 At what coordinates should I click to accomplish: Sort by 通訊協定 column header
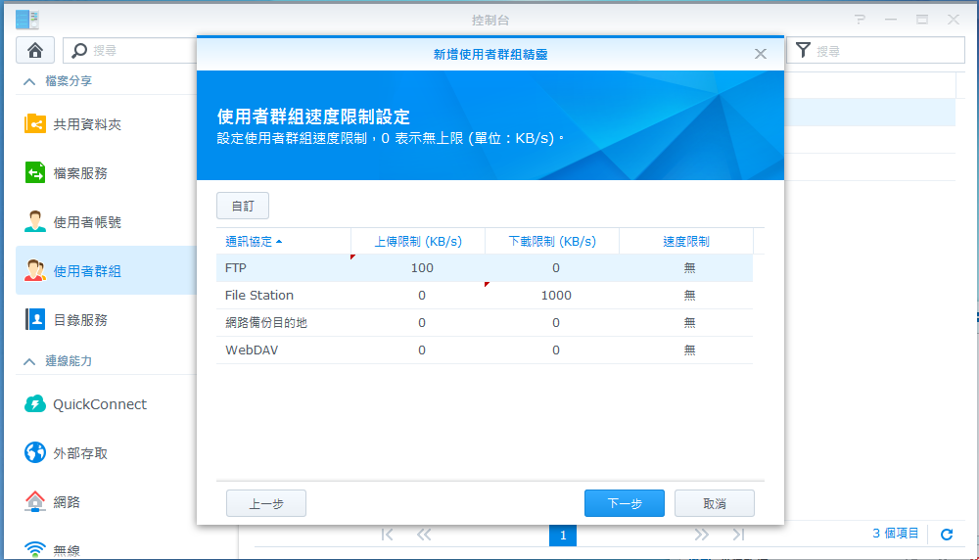pyautogui.click(x=284, y=242)
